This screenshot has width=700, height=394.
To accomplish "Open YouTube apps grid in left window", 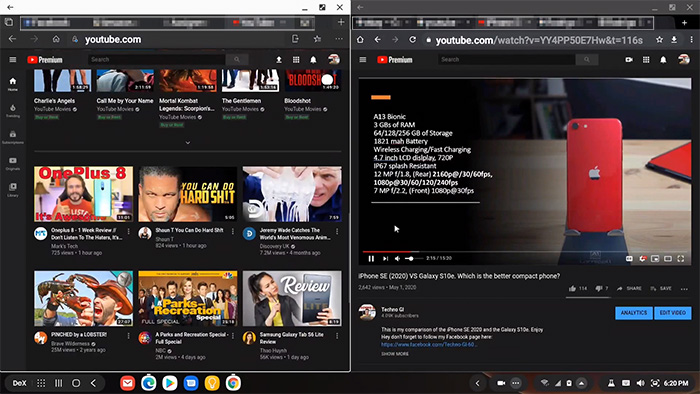I will click(296, 59).
